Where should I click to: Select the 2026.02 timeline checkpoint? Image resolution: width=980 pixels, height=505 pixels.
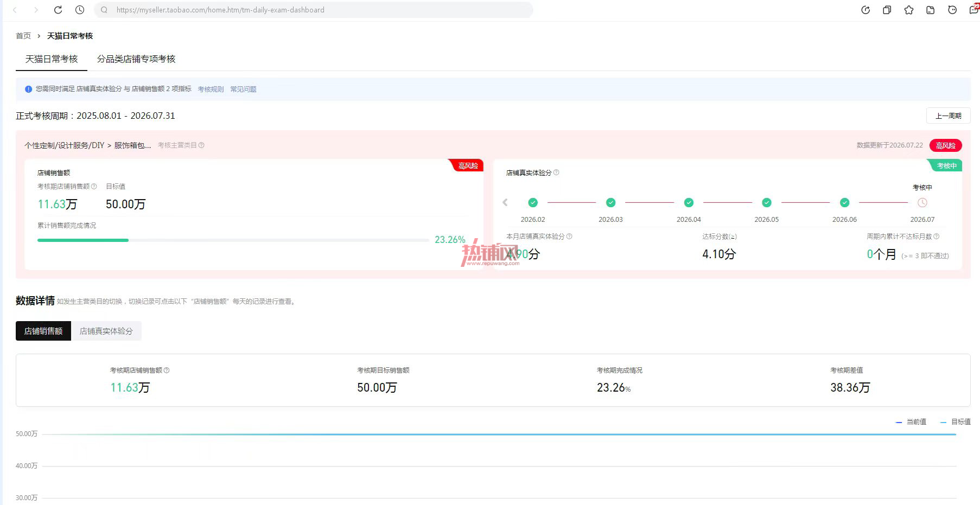(533, 202)
